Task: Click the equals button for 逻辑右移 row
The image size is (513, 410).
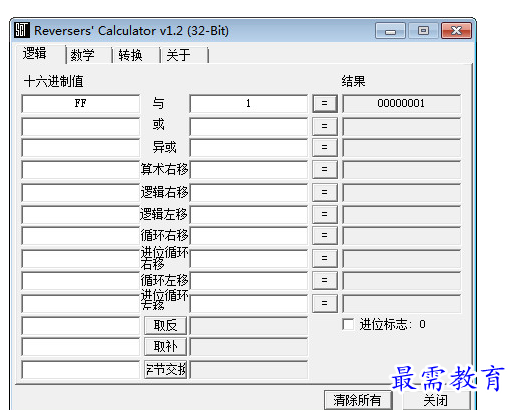Action: coord(325,192)
